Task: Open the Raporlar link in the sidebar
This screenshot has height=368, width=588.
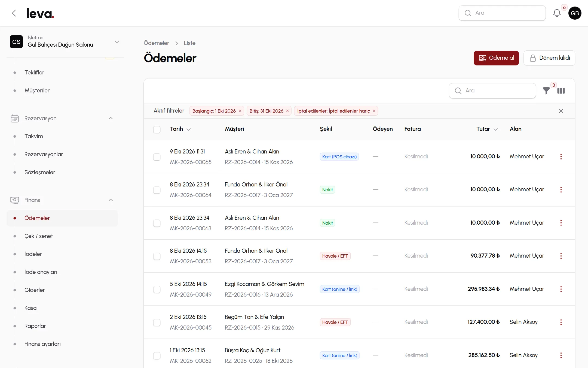Action: coord(35,326)
